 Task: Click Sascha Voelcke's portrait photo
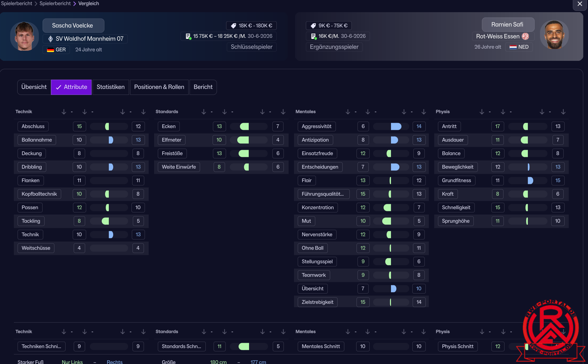pyautogui.click(x=24, y=37)
